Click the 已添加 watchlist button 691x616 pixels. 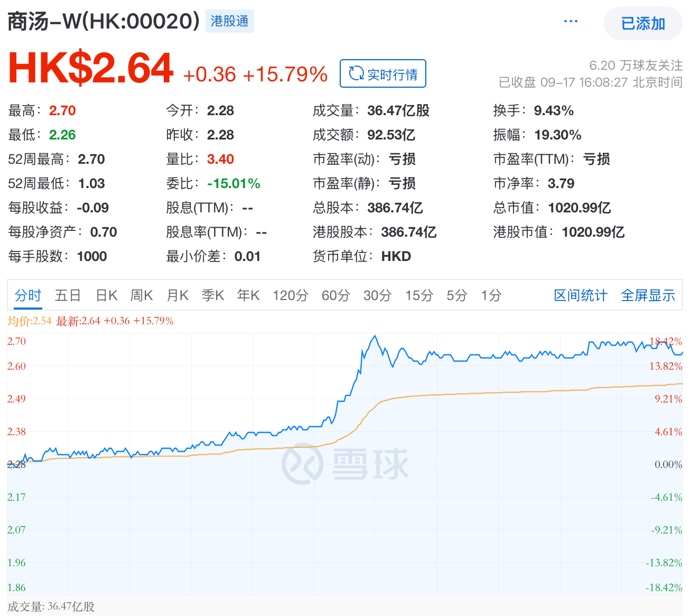tap(643, 23)
